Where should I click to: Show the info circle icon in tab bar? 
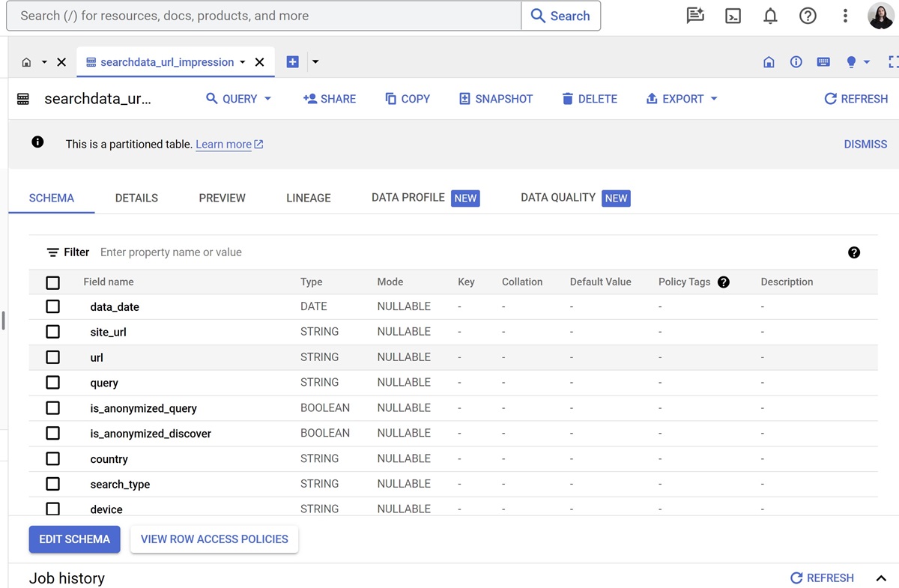click(796, 62)
